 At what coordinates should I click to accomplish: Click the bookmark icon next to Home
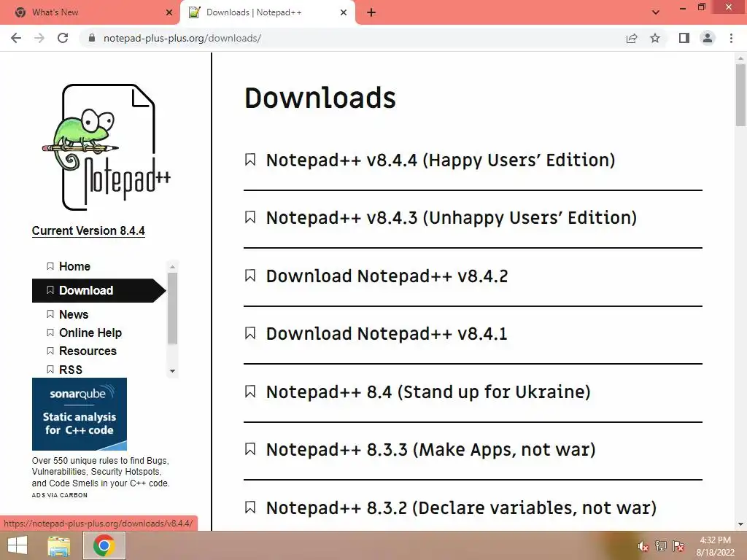pyautogui.click(x=50, y=266)
